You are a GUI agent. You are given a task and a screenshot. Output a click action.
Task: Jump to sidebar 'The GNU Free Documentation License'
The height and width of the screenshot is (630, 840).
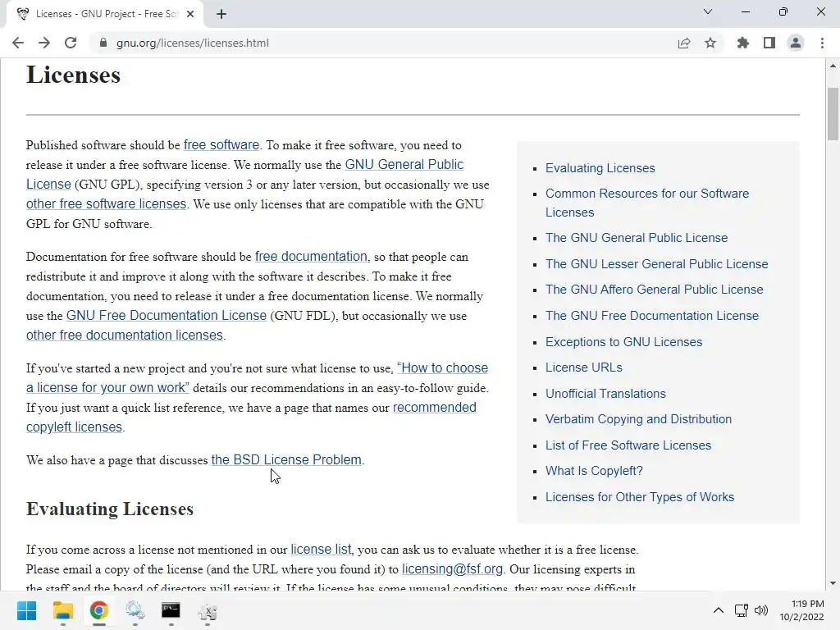click(x=652, y=316)
